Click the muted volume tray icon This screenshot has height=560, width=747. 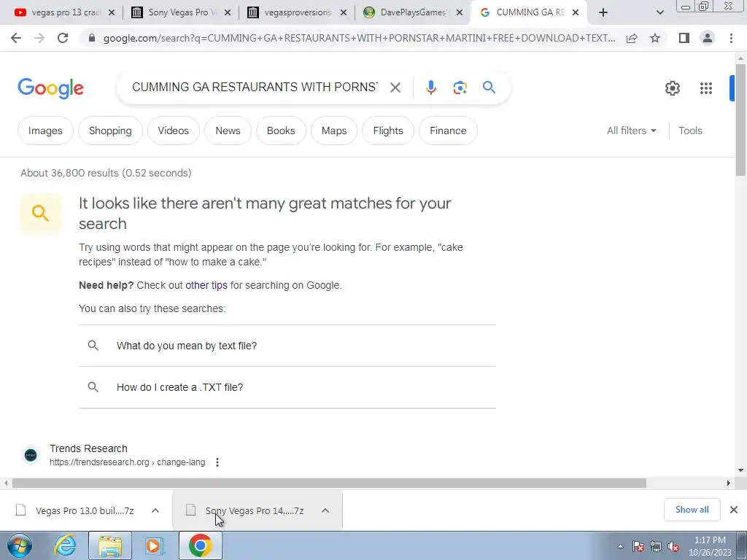coord(673,547)
